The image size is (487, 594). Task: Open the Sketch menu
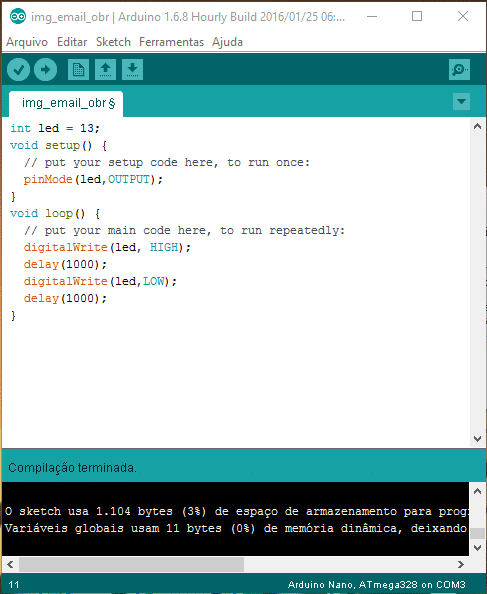click(x=113, y=42)
